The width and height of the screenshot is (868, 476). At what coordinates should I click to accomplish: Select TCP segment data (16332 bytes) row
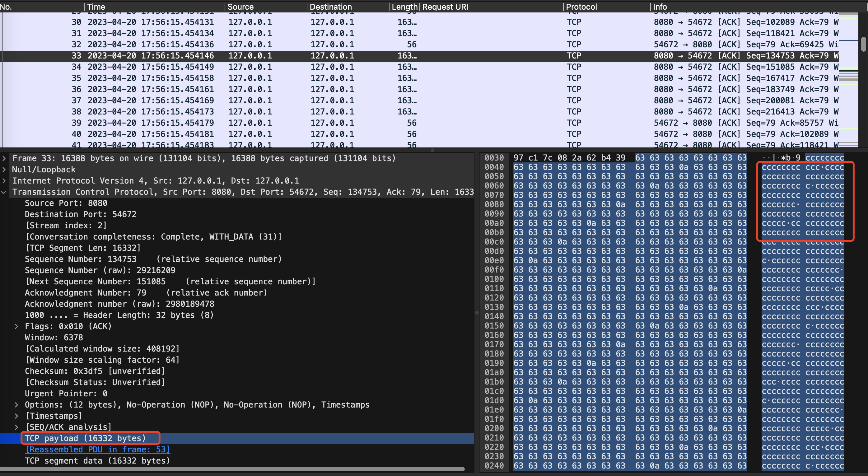[x=237, y=460]
